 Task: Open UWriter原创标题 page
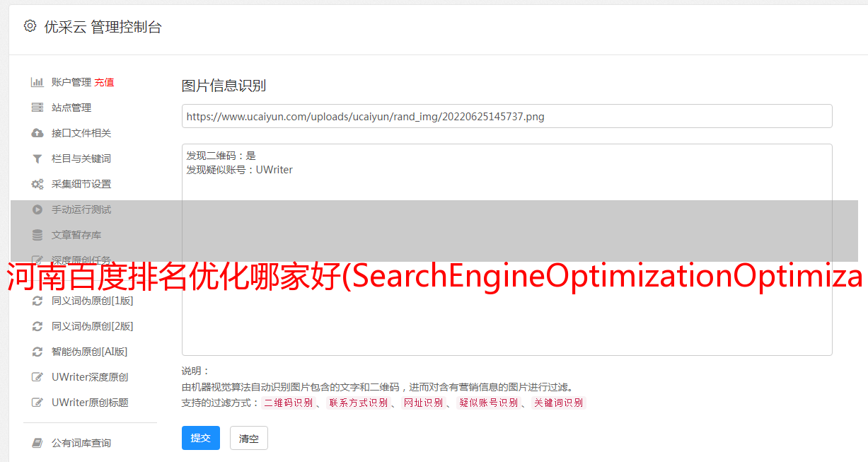pos(90,403)
